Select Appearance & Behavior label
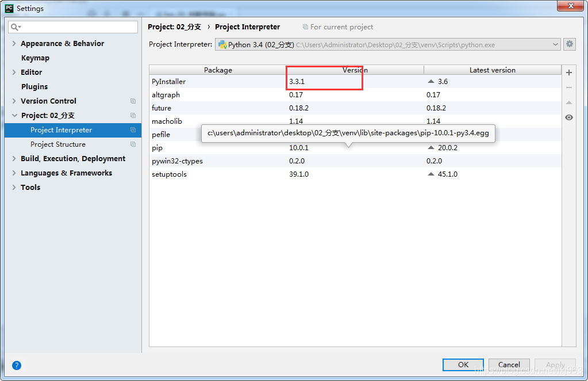 click(62, 44)
